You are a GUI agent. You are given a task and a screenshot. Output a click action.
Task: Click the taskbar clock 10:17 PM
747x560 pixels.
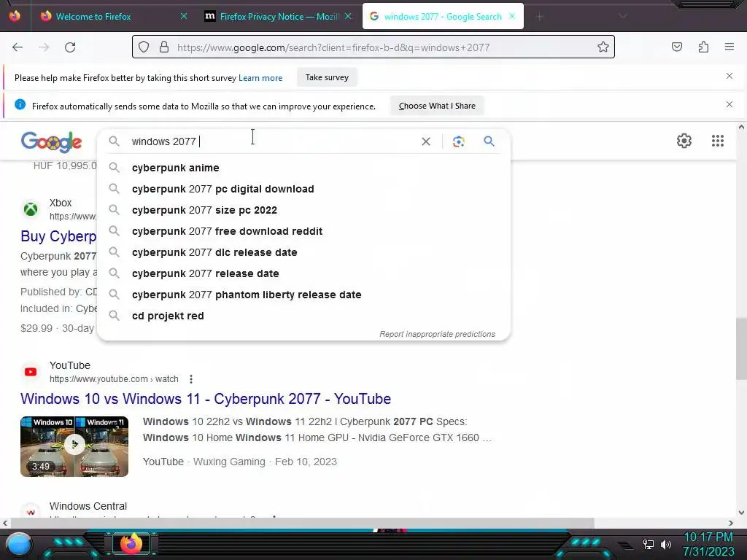(x=708, y=537)
